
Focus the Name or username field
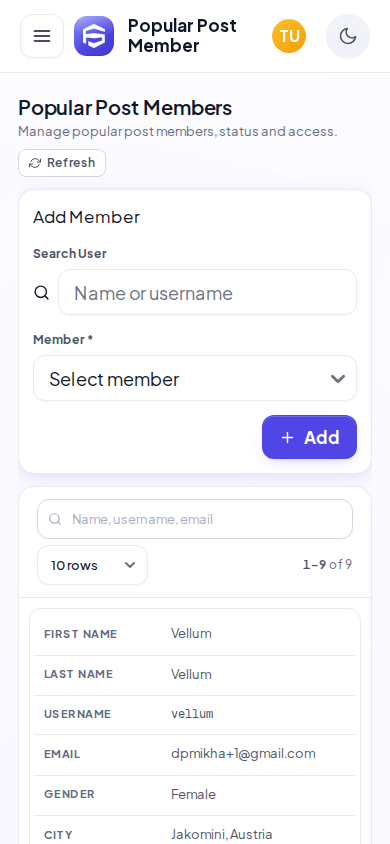(207, 292)
